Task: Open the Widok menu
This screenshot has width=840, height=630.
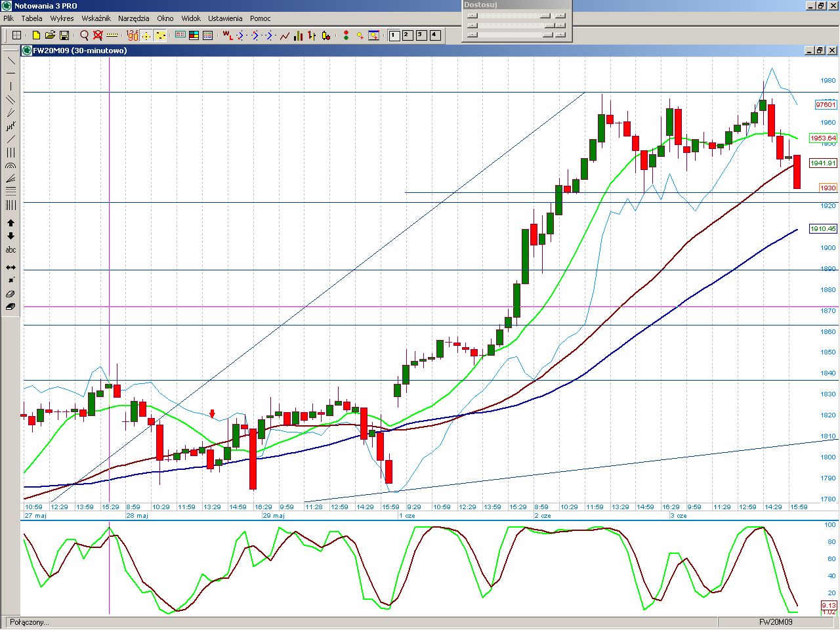Action: 191,18
